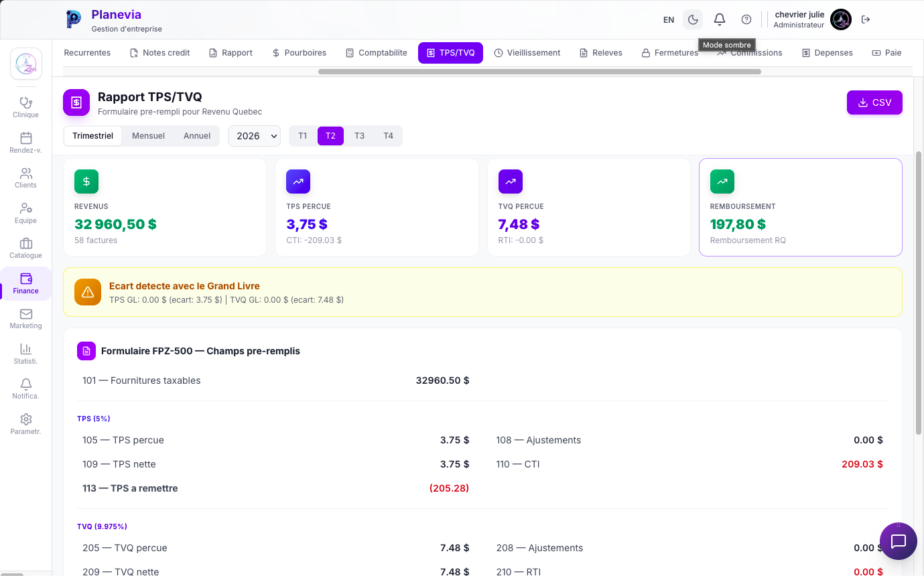Open the Paie tab
This screenshot has height=576, width=924.
click(886, 53)
